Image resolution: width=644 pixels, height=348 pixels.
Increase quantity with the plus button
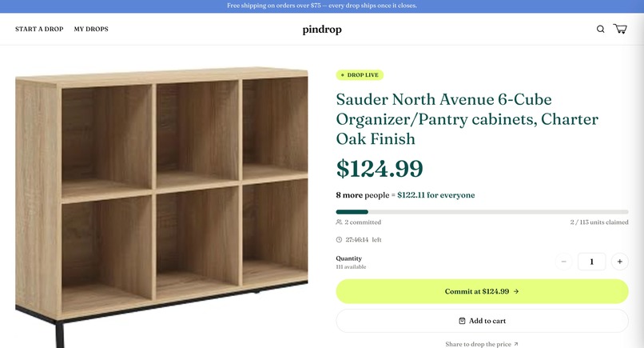point(620,262)
